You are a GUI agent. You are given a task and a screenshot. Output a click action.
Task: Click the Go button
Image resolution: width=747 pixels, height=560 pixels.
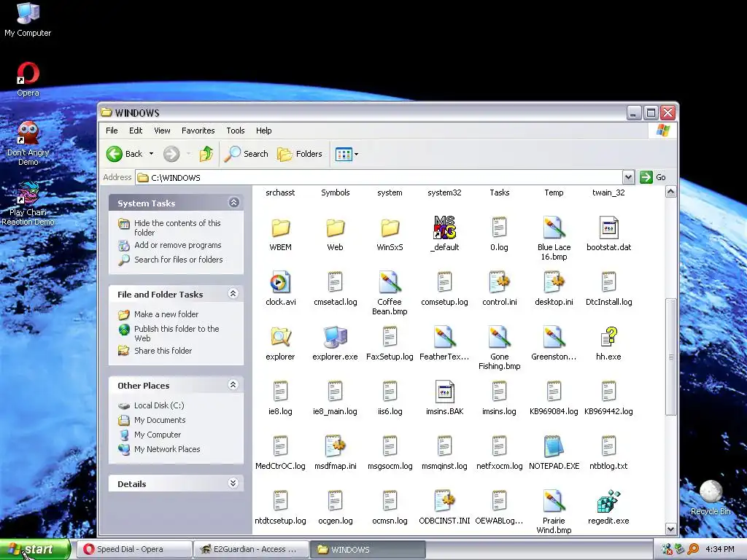click(x=653, y=177)
